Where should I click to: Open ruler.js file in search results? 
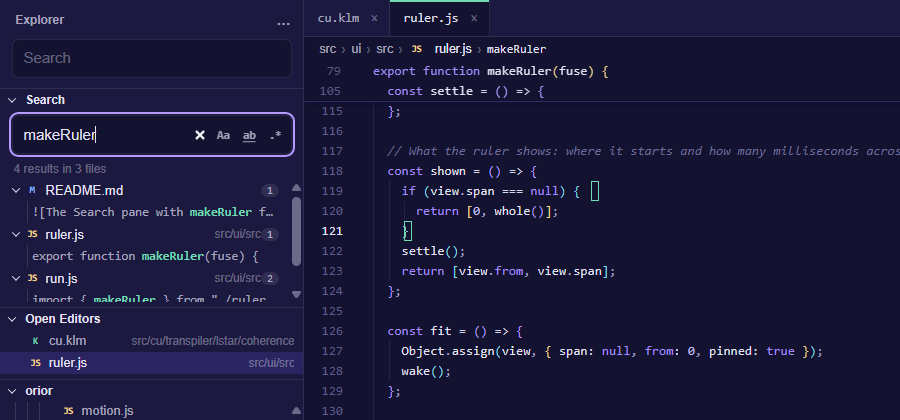pyautogui.click(x=65, y=235)
